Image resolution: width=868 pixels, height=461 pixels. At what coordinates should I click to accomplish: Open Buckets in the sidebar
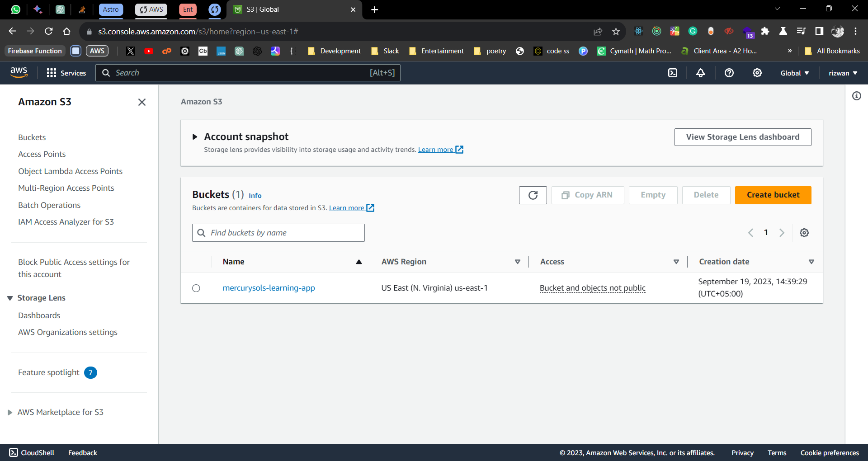[32, 137]
